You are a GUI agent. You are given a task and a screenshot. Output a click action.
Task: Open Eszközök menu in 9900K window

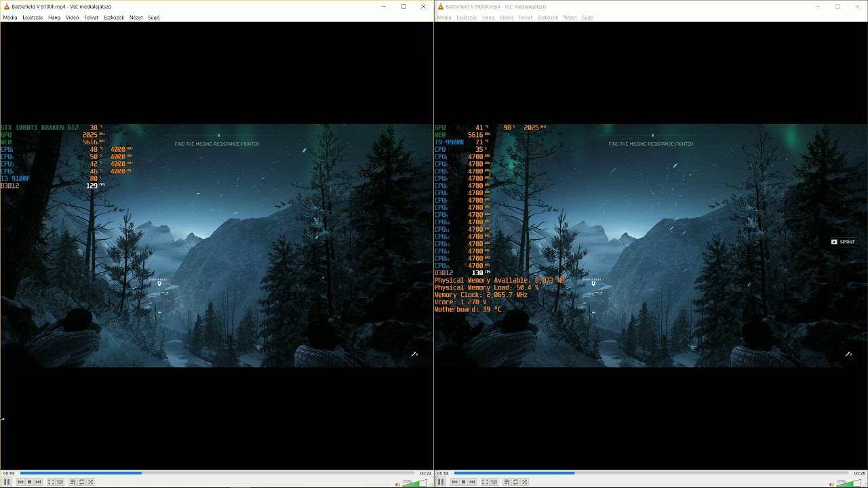[x=548, y=18]
